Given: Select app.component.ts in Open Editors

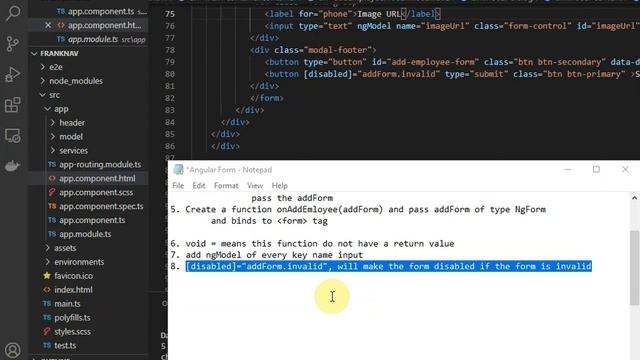Looking at the screenshot, I should pos(101,11).
